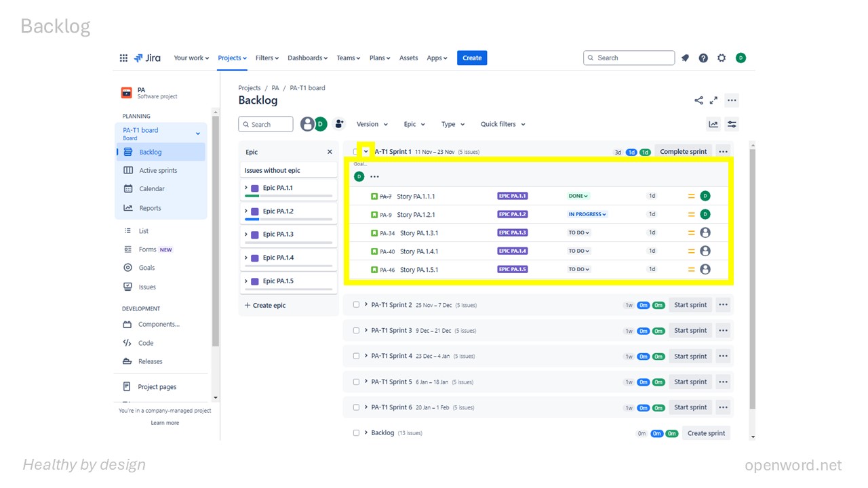868x488 pixels.
Task: Click the Epic PA.1.2 progress bar
Action: tap(289, 219)
